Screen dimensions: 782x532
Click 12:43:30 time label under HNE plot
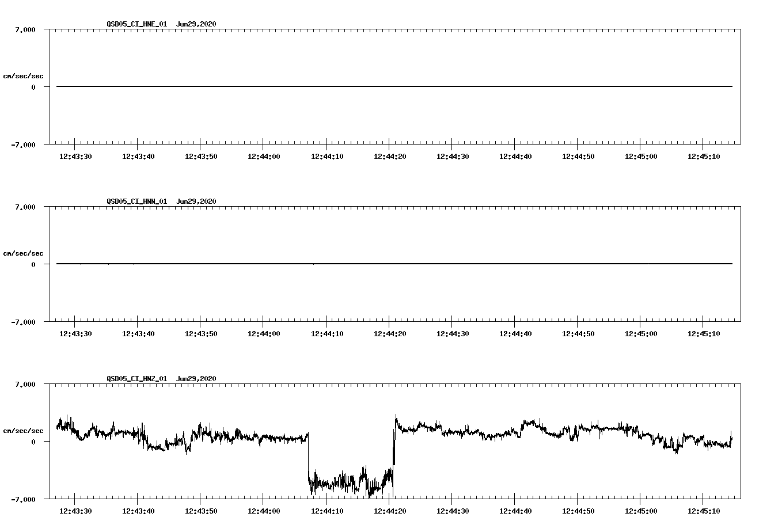pyautogui.click(x=75, y=157)
